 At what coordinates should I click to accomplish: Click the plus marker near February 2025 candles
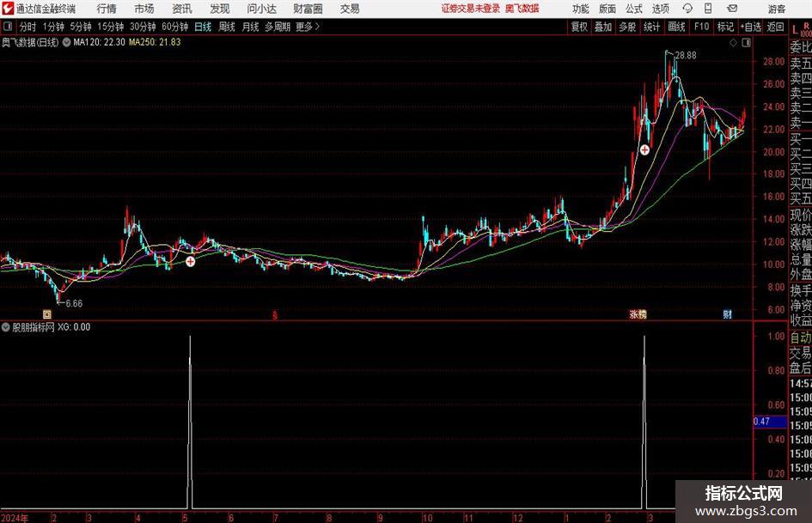(x=644, y=149)
